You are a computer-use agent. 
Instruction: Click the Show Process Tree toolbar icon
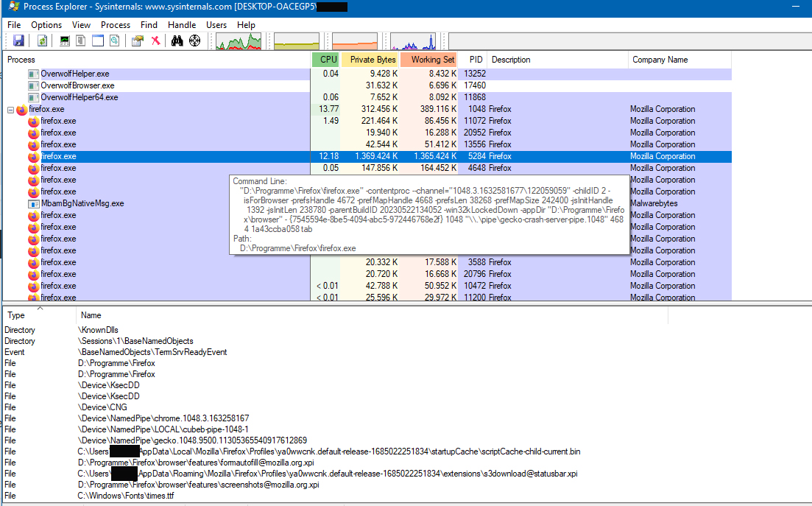[81, 41]
